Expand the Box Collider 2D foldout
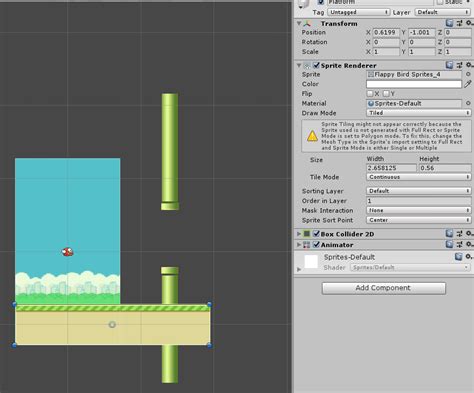The height and width of the screenshot is (393, 474). 299,234
